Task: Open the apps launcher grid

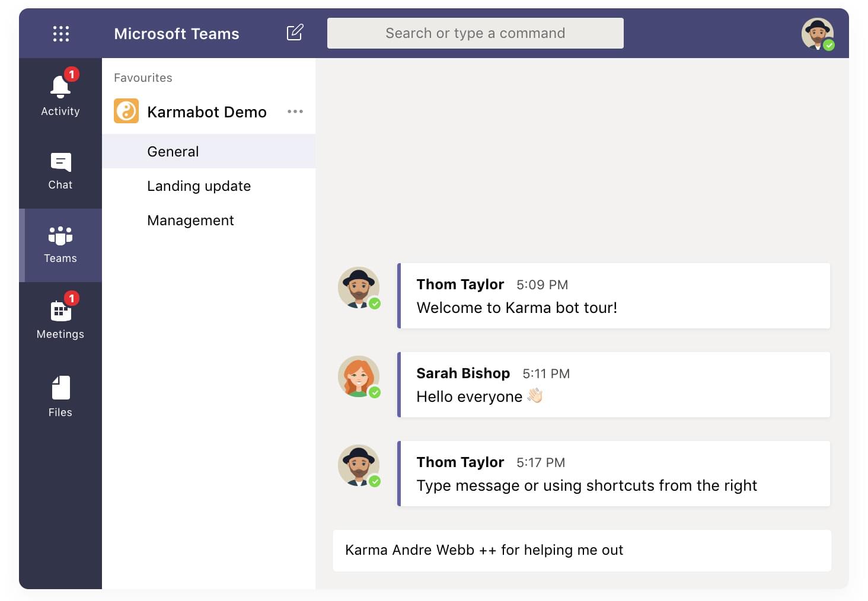Action: coord(60,33)
